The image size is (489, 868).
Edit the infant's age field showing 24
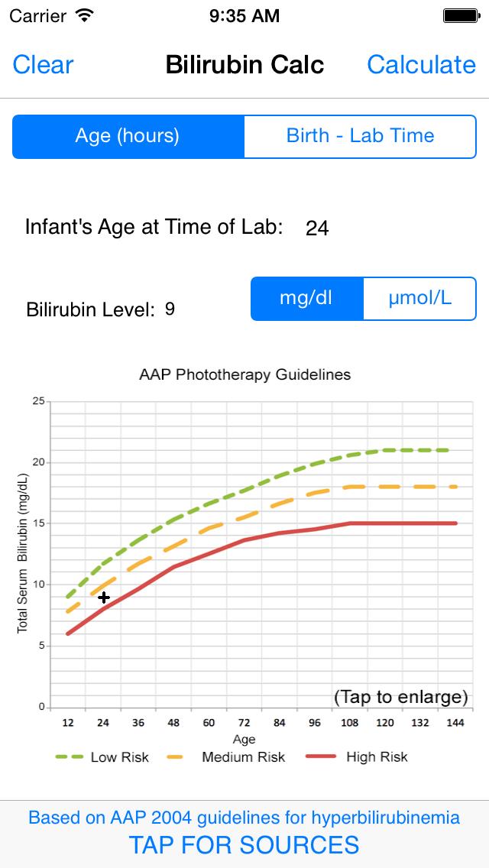(x=317, y=228)
